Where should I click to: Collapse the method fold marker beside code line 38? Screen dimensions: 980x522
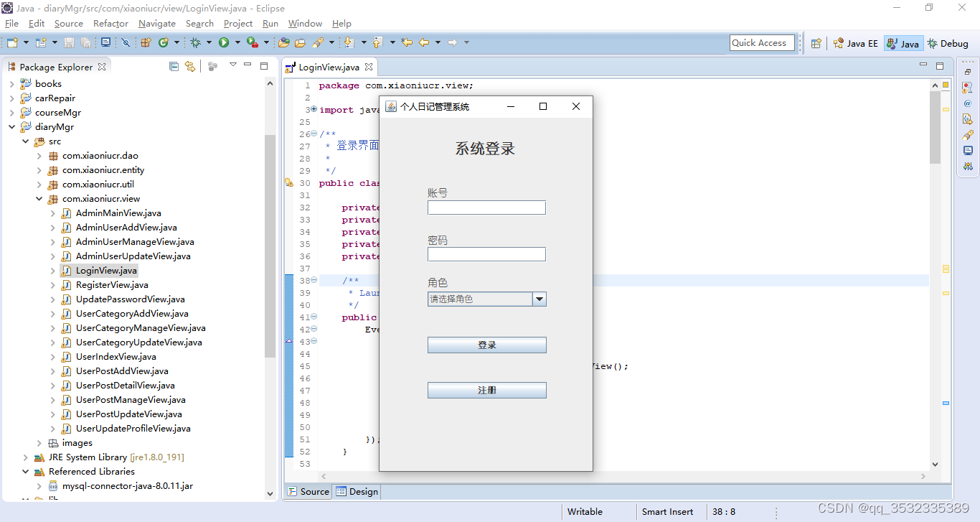coord(314,281)
